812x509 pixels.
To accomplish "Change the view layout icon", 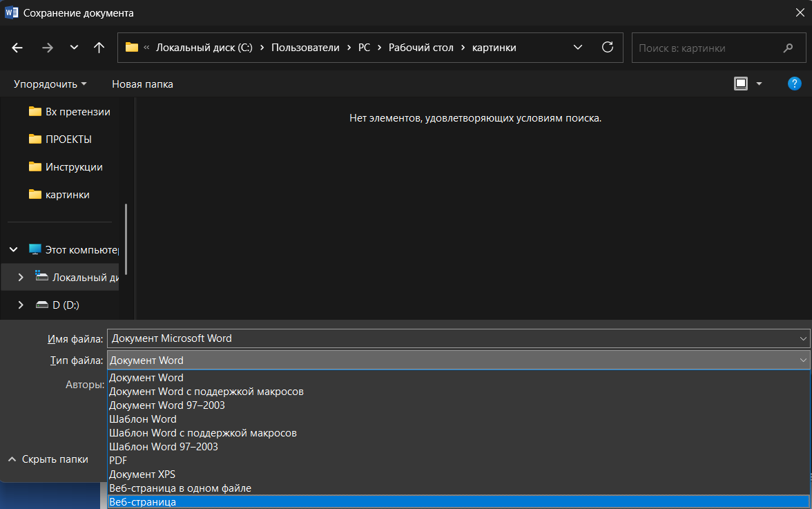I will point(740,84).
